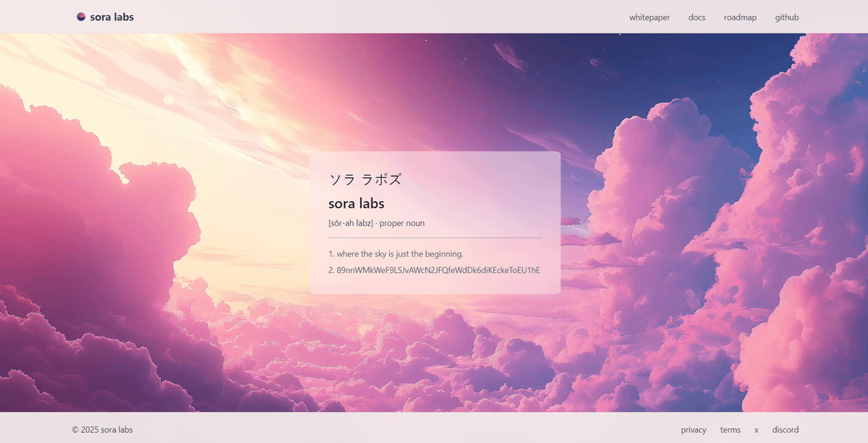This screenshot has width=868, height=443.
Task: Join via the discord footer link
Action: (786, 430)
